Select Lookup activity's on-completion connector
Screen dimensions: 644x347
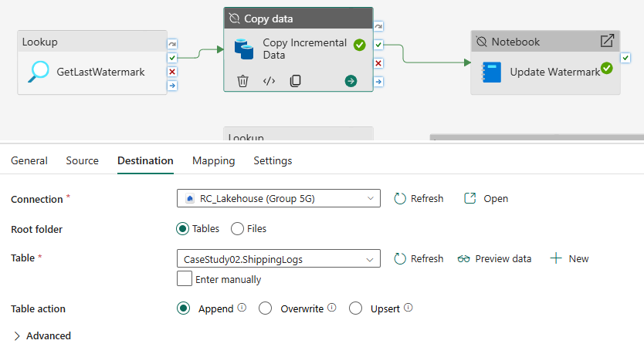pyautogui.click(x=172, y=86)
